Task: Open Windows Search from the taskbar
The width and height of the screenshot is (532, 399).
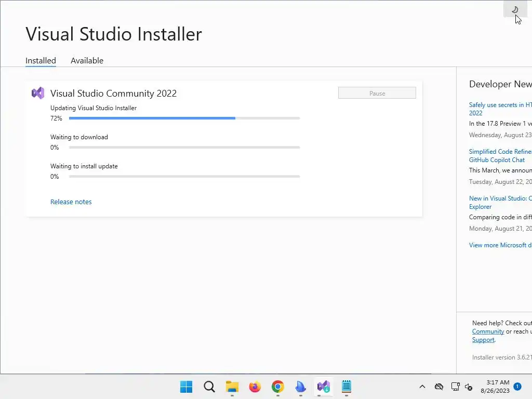Action: 209,387
